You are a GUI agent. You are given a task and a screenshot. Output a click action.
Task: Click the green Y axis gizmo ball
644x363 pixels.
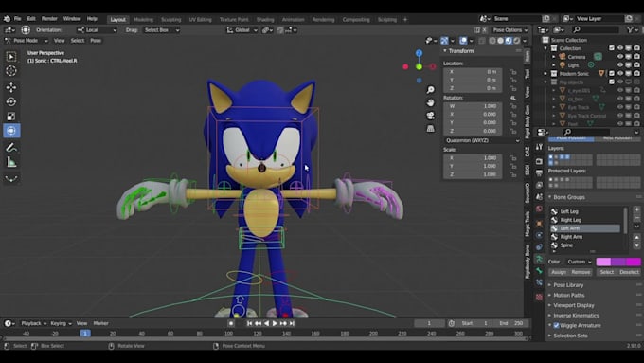click(x=419, y=66)
